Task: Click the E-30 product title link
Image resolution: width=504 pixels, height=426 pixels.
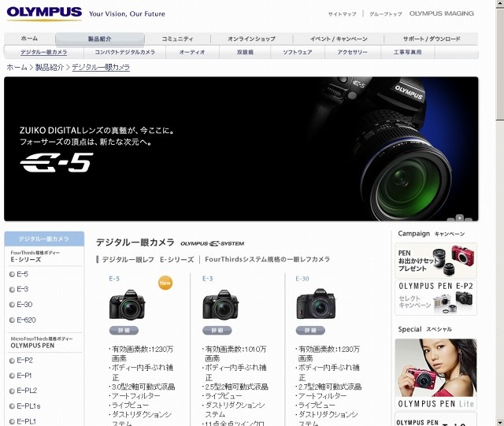Action: point(302,279)
